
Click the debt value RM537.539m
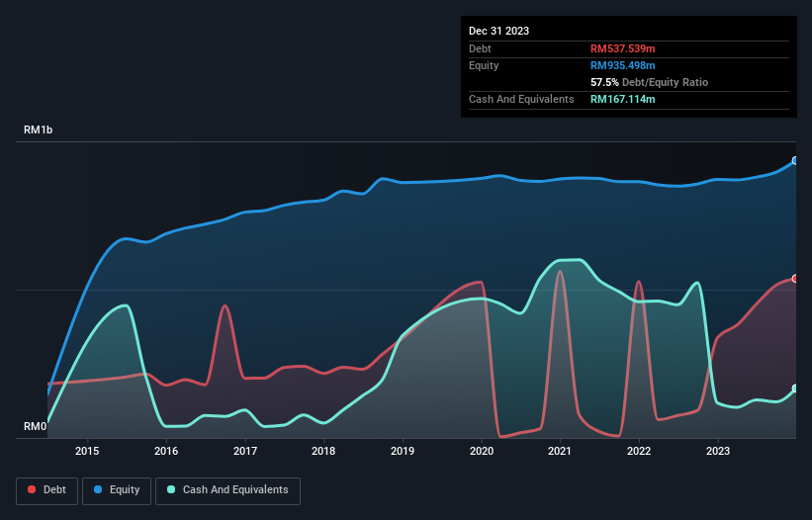(x=622, y=48)
